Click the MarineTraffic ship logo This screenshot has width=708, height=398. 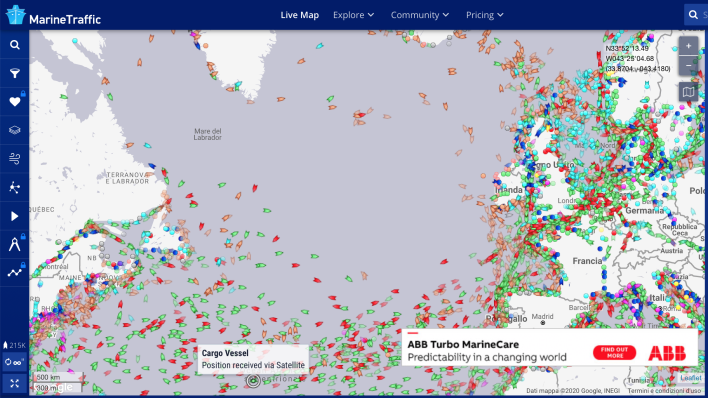(x=15, y=15)
